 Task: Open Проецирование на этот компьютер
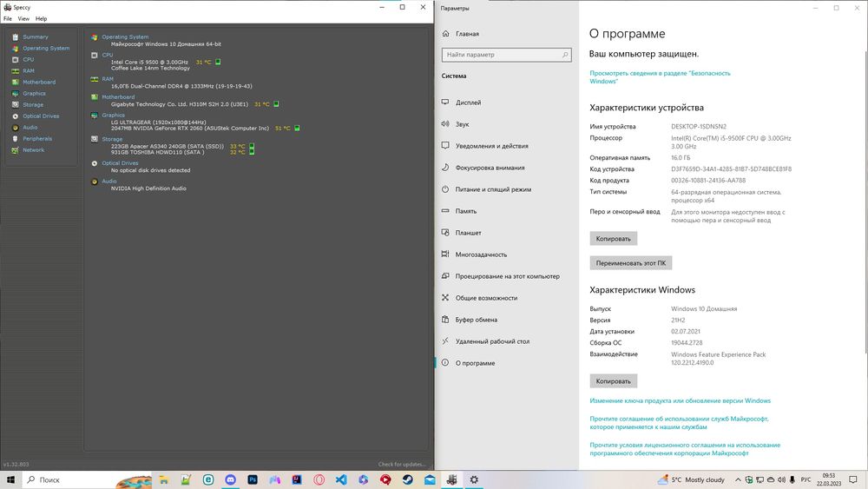[x=507, y=276]
